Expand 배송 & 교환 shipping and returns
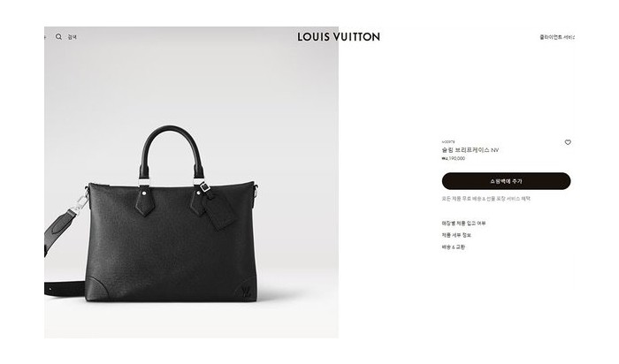 click(x=453, y=246)
